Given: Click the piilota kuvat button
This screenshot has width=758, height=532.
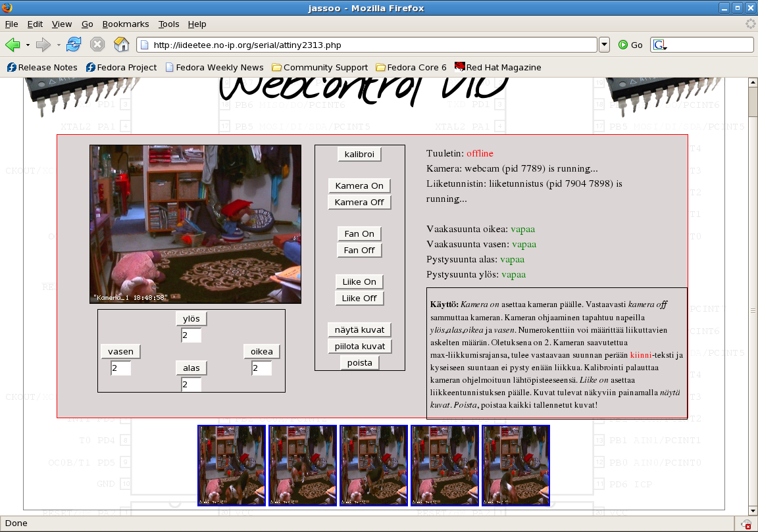Looking at the screenshot, I should [x=360, y=346].
